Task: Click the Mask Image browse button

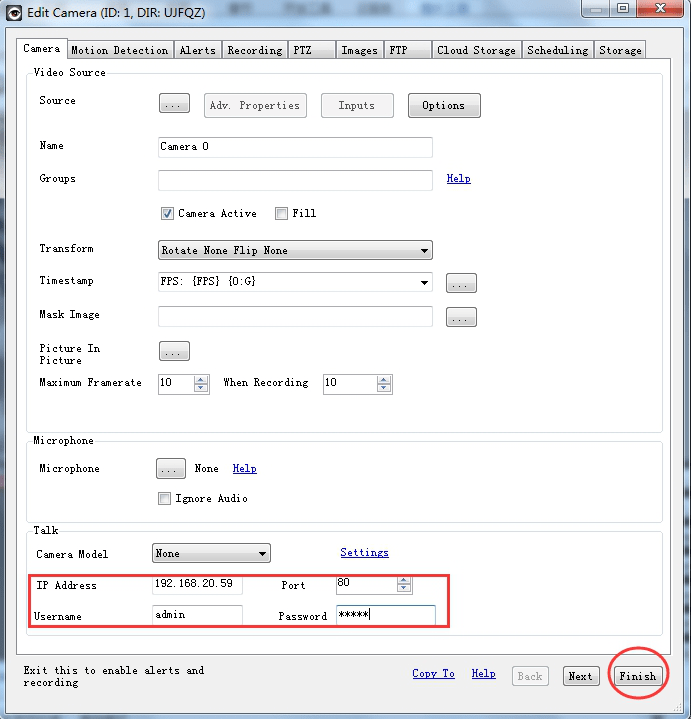Action: [x=461, y=317]
